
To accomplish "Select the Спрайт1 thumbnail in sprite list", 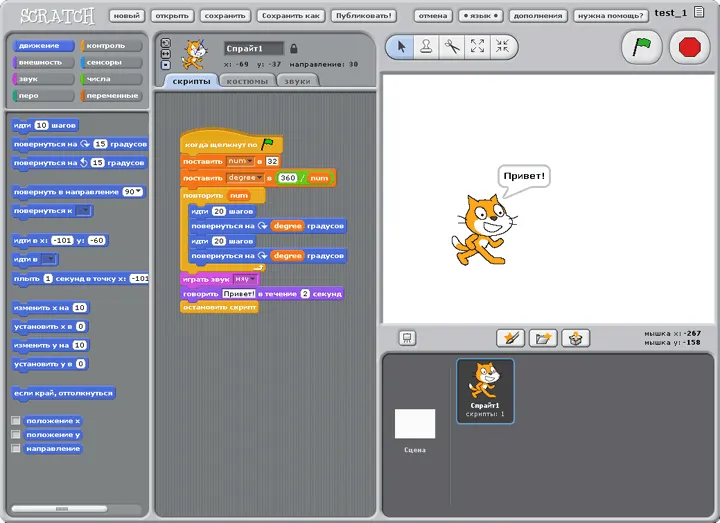I will 485,391.
